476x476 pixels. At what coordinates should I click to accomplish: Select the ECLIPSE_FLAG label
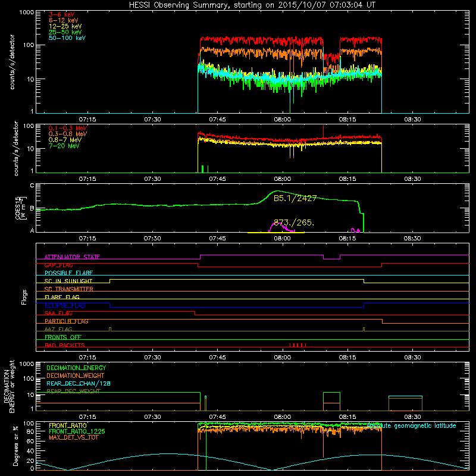[65, 305]
